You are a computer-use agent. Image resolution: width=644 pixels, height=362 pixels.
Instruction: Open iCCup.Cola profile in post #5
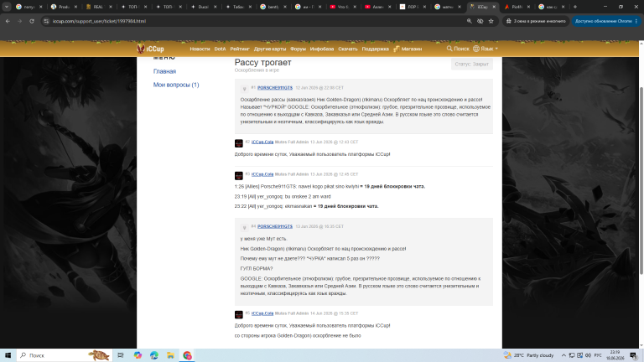pos(262,313)
